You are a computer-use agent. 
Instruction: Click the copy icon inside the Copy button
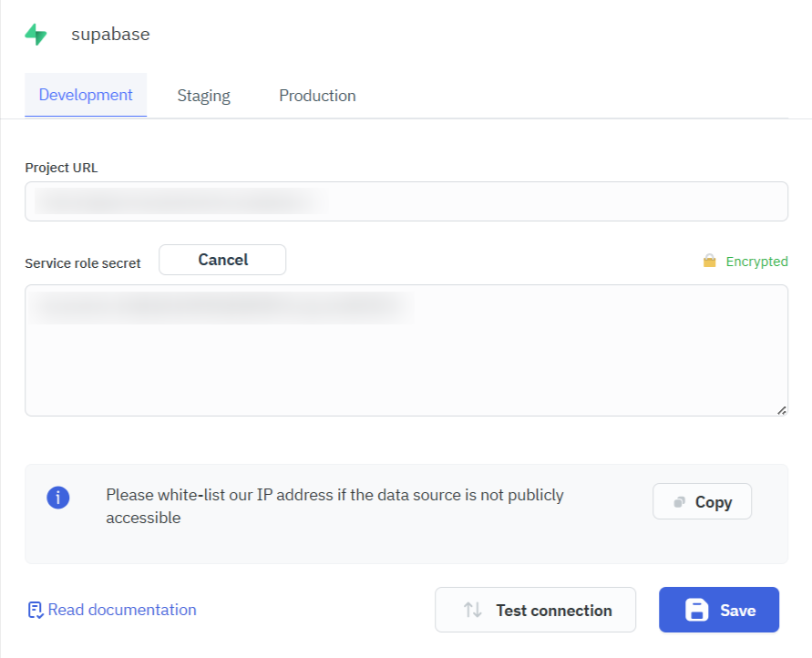(x=679, y=501)
